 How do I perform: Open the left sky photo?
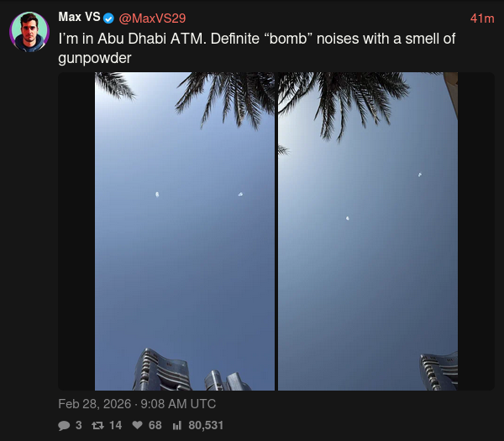(185, 232)
